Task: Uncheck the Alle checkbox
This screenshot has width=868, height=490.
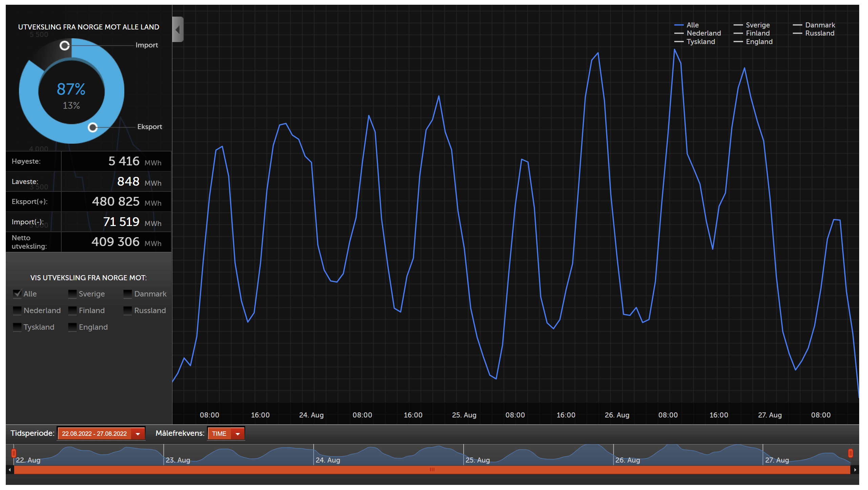Action: click(17, 294)
